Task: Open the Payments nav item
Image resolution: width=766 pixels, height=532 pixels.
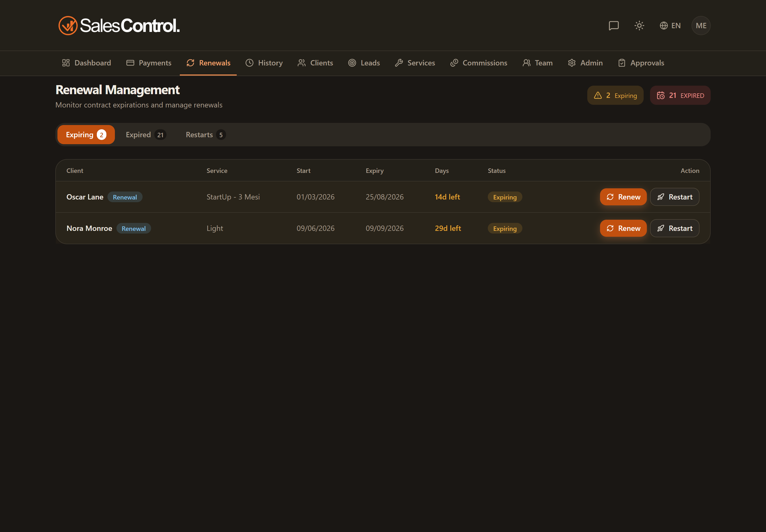Action: tap(149, 63)
